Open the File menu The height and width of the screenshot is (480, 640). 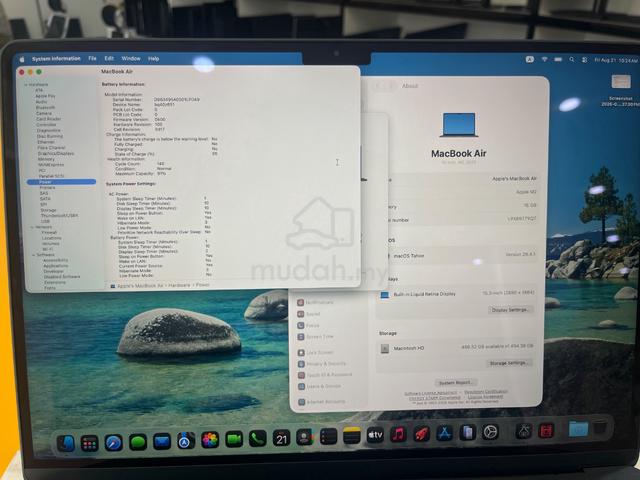tap(93, 58)
